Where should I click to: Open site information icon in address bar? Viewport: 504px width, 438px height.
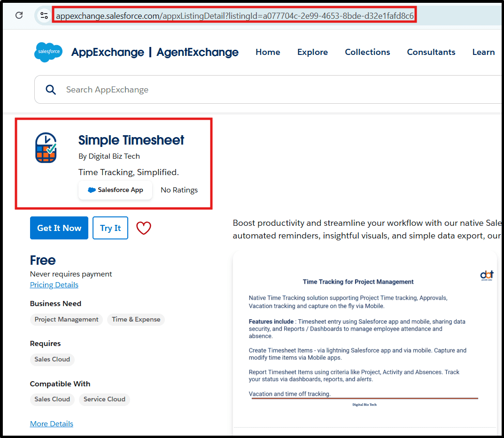(44, 15)
